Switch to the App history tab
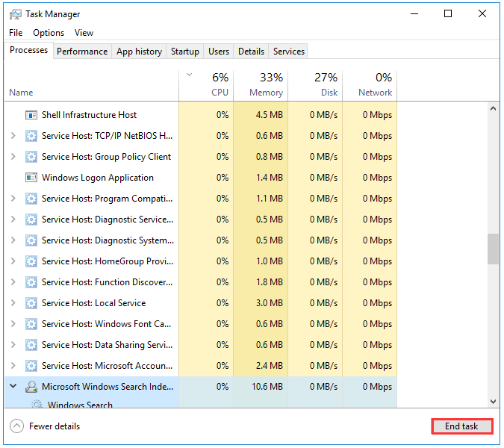This screenshot has height=448, width=504. click(139, 52)
